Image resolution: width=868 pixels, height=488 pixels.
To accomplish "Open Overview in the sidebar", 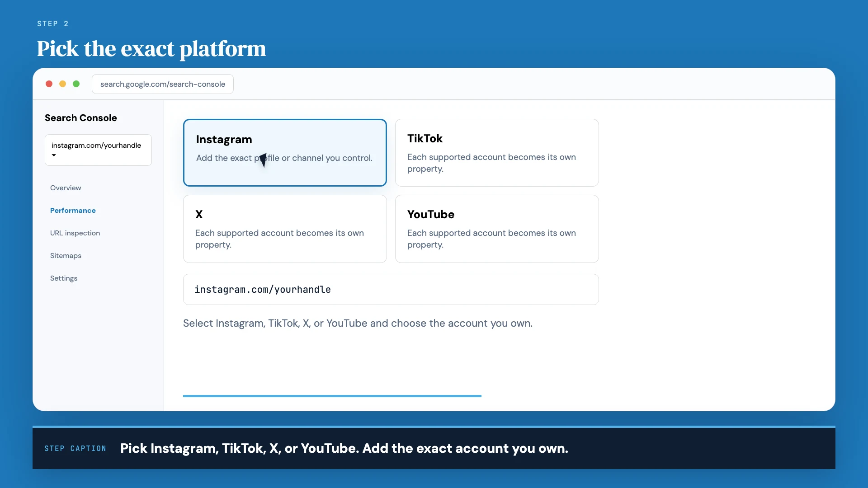I will 66,188.
